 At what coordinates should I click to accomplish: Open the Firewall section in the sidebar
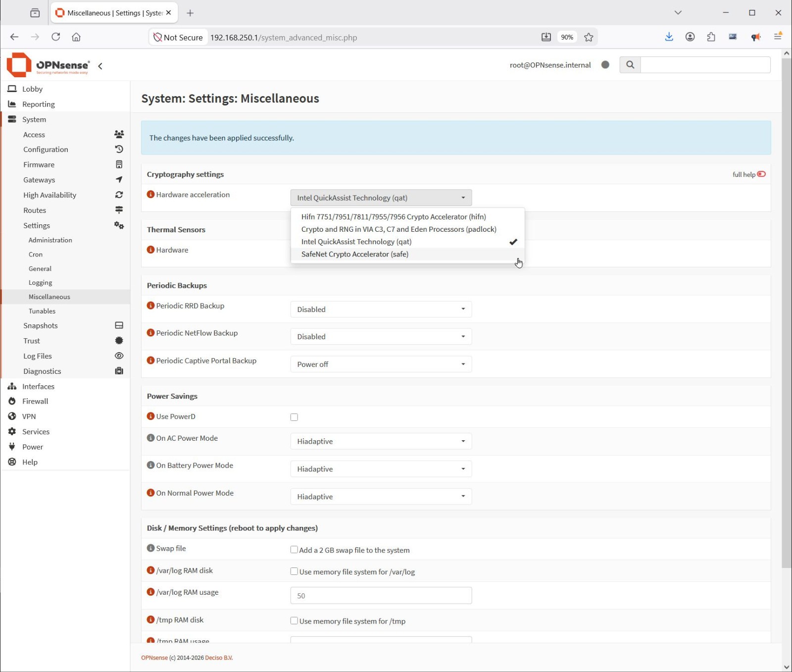35,401
